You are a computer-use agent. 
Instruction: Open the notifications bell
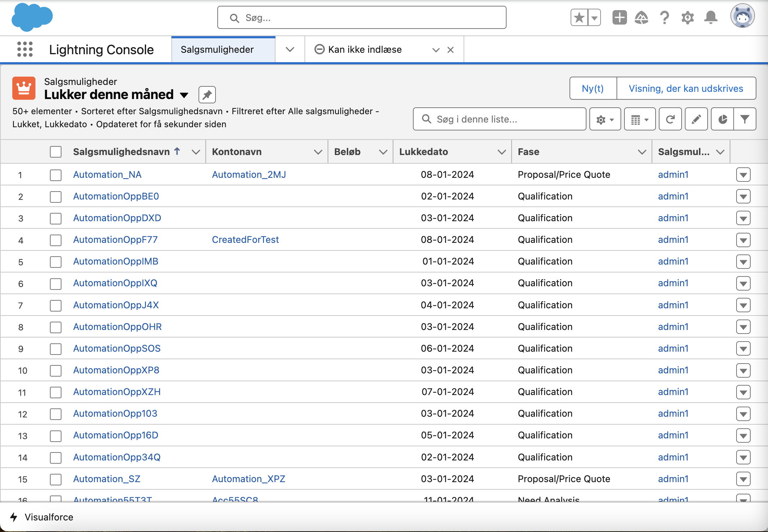(x=711, y=17)
